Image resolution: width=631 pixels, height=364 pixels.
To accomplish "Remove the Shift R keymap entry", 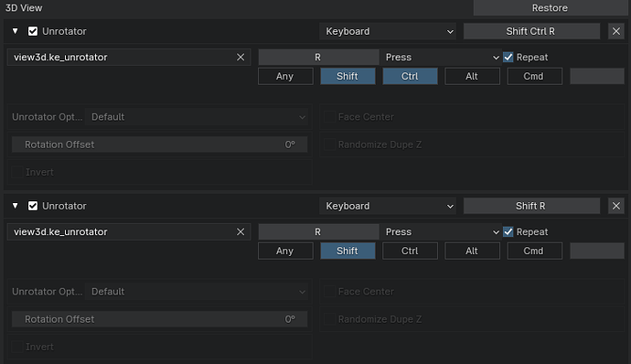I will pyautogui.click(x=616, y=206).
